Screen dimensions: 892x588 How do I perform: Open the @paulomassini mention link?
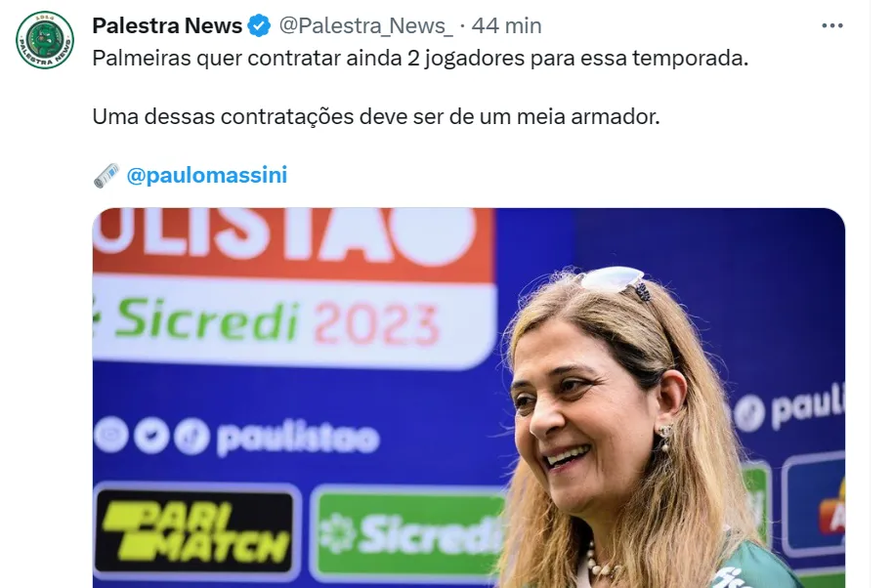pos(206,175)
